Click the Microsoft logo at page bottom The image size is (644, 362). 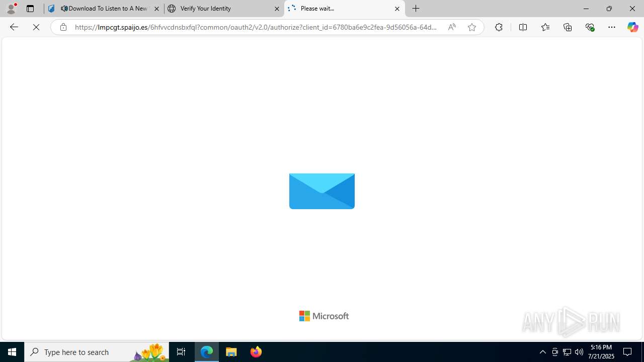tap(324, 316)
